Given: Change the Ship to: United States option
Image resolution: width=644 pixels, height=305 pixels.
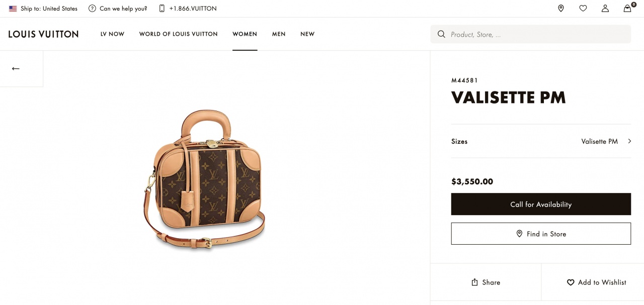Looking at the screenshot, I should tap(43, 9).
